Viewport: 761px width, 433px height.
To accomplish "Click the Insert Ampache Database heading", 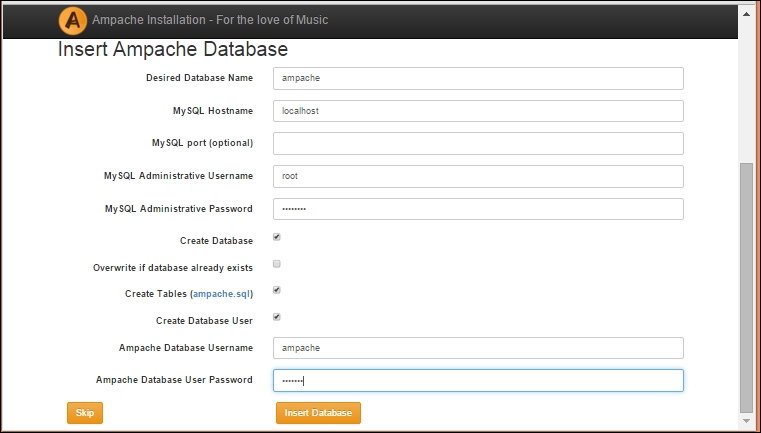I will tap(173, 49).
